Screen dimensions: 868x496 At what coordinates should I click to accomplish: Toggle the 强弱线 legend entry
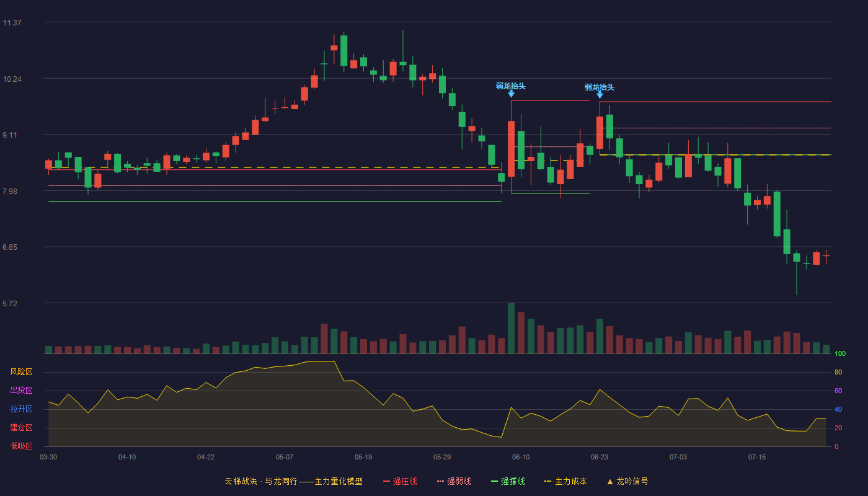[454, 481]
